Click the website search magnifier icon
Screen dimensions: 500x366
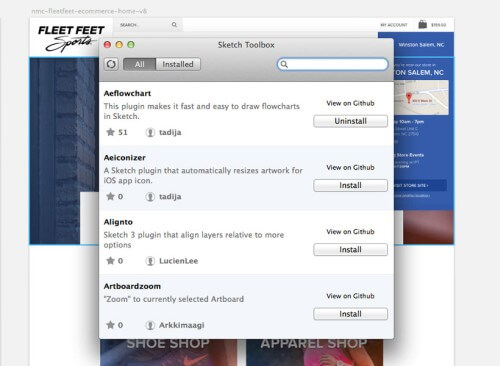click(174, 25)
